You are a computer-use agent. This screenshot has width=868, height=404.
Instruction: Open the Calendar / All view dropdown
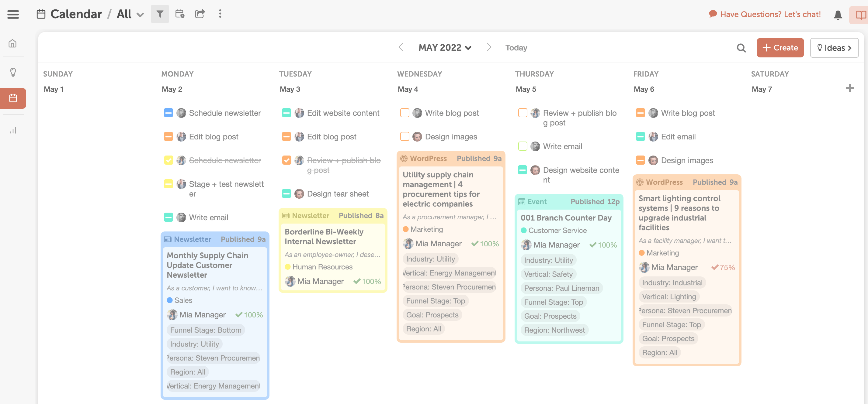[140, 14]
